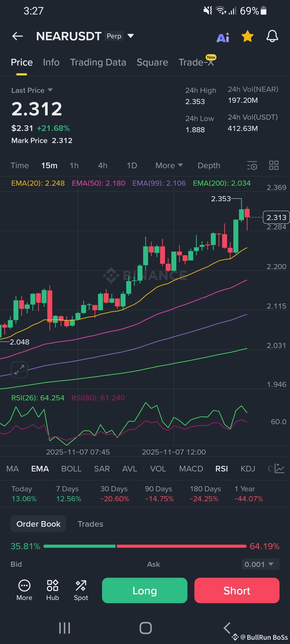Image resolution: width=290 pixels, height=644 pixels.
Task: Select the Trades tab
Action: pyautogui.click(x=90, y=524)
